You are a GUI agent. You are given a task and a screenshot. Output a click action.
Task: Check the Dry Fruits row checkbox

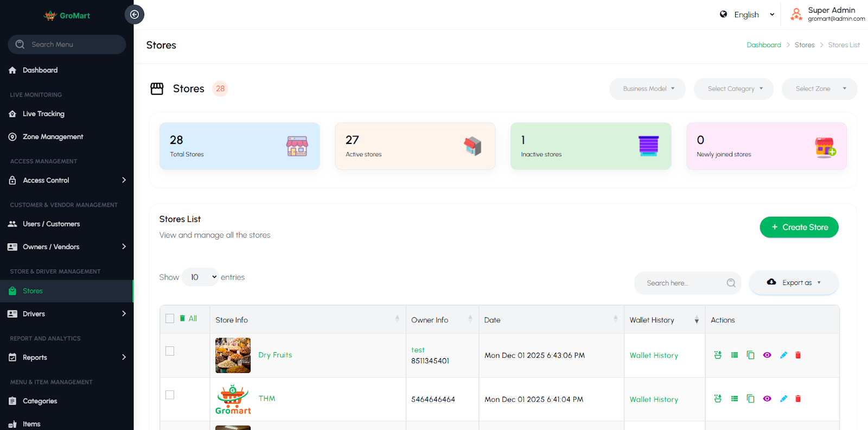pos(170,351)
